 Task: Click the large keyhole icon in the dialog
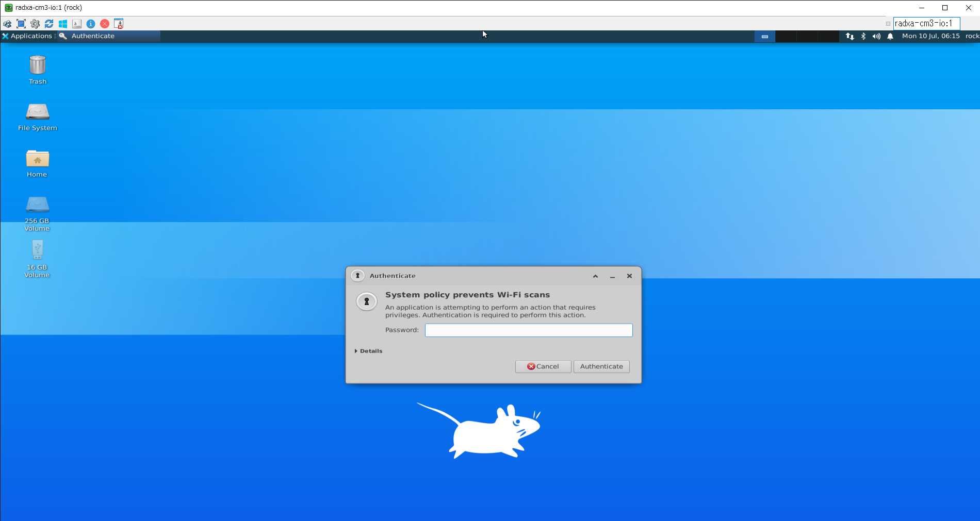pyautogui.click(x=367, y=301)
